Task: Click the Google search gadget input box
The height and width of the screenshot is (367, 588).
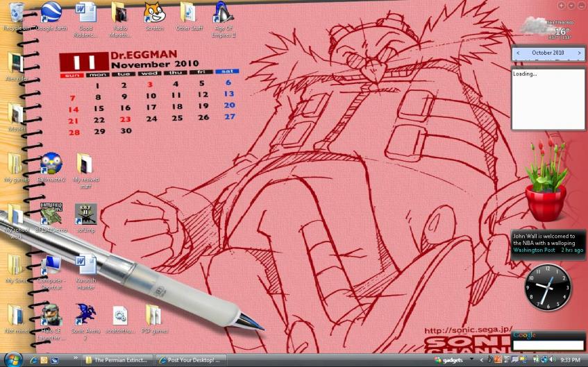Action: click(x=548, y=345)
